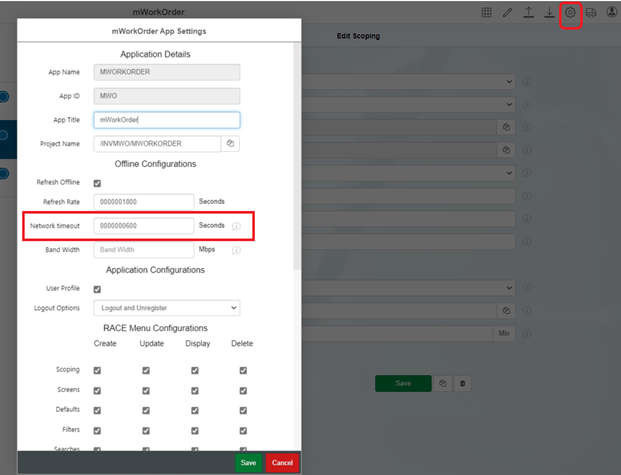Screen dimensions: 621x475
Task: Open the user account profile icon
Action: (x=611, y=13)
